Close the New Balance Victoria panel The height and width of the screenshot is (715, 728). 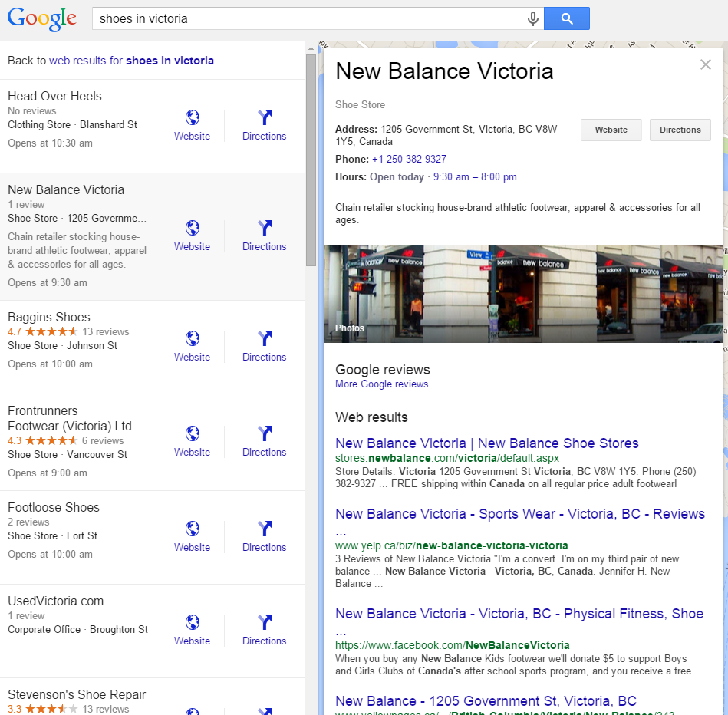tap(706, 64)
